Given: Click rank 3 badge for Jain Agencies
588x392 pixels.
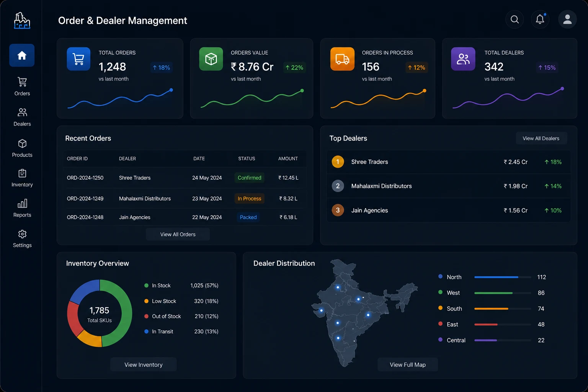Looking at the screenshot, I should pos(338,210).
